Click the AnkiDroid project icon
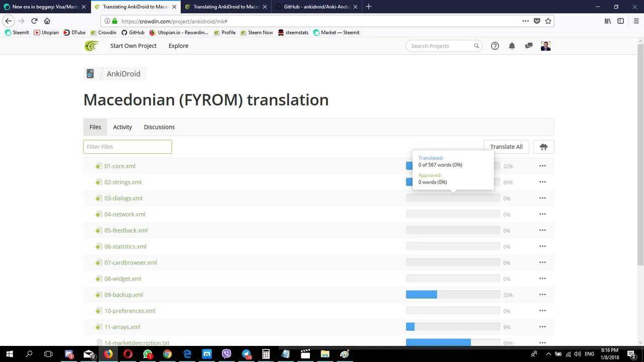This screenshot has height=362, width=644. 90,74
